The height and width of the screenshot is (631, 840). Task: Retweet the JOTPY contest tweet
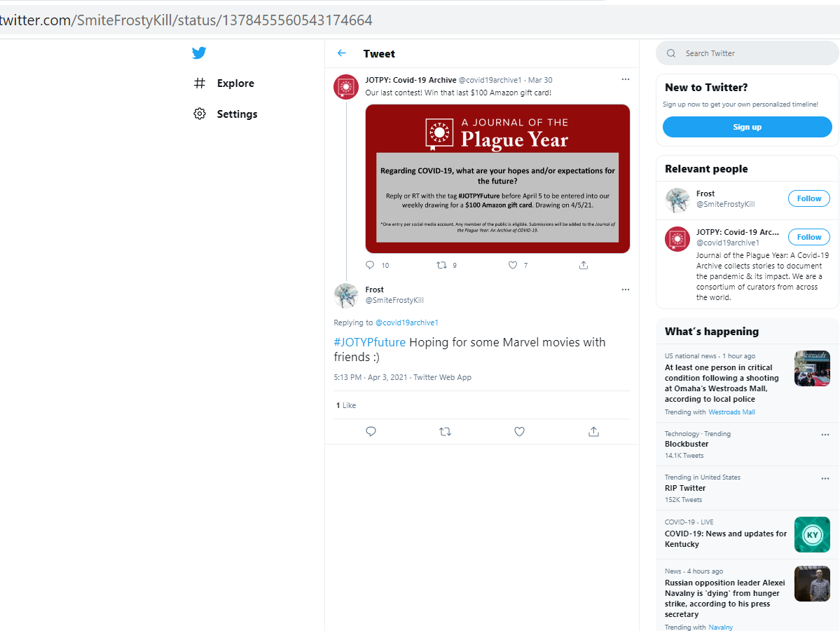point(441,265)
